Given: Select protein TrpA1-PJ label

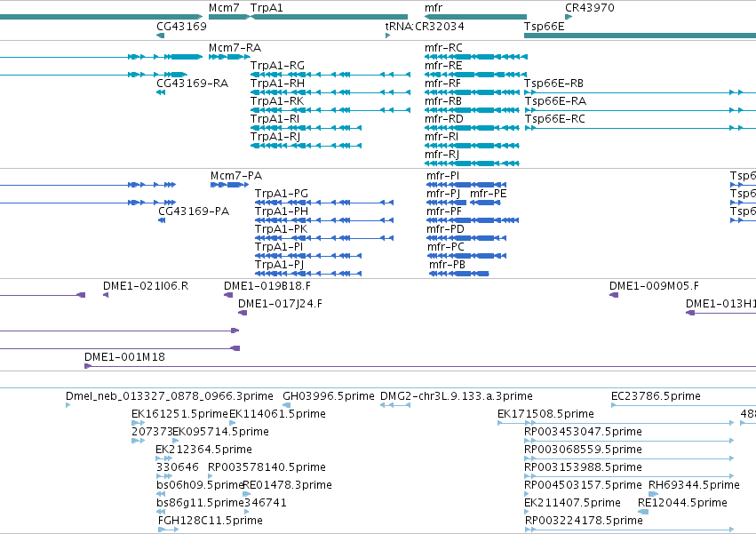Looking at the screenshot, I should tap(280, 265).
